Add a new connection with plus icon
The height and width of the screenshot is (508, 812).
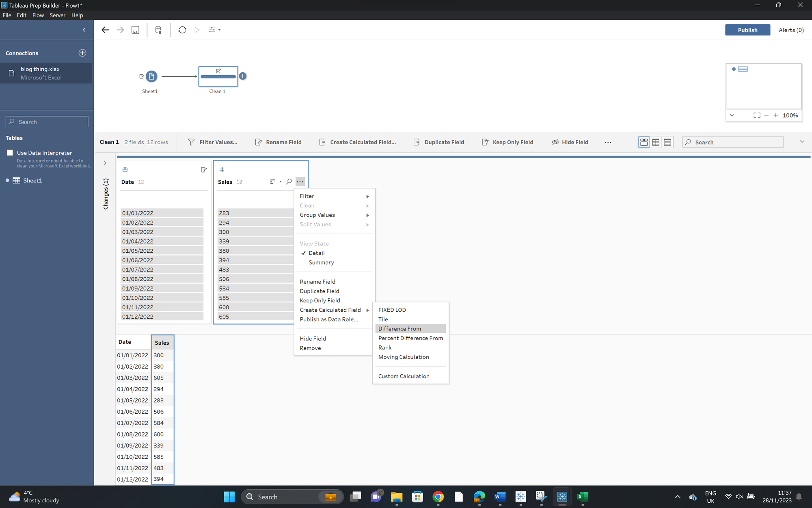tap(82, 53)
